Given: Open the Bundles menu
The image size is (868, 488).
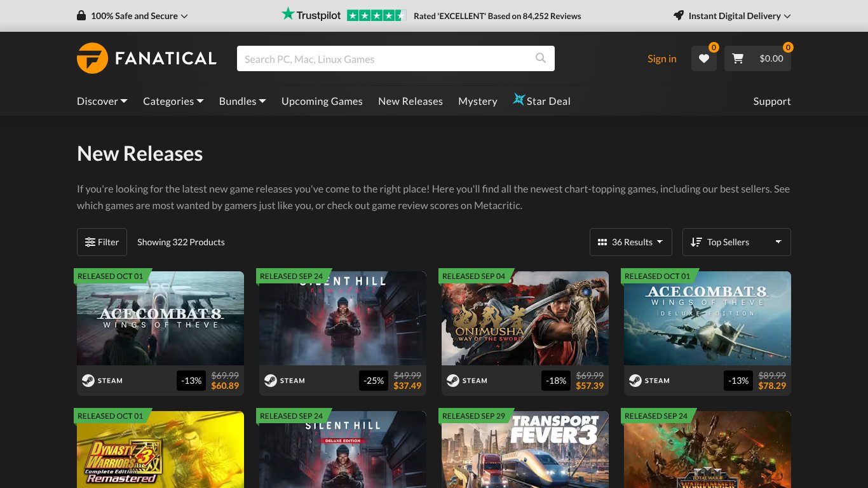Looking at the screenshot, I should 243,101.
